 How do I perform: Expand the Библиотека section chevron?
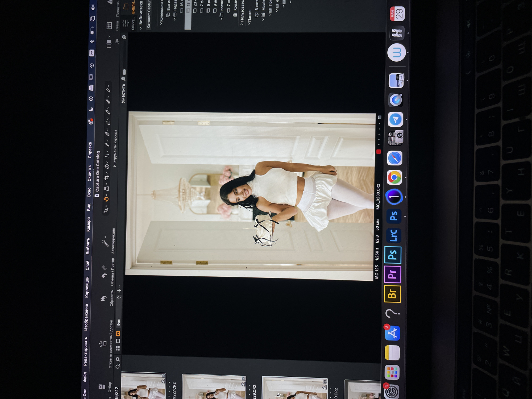[141, 28]
